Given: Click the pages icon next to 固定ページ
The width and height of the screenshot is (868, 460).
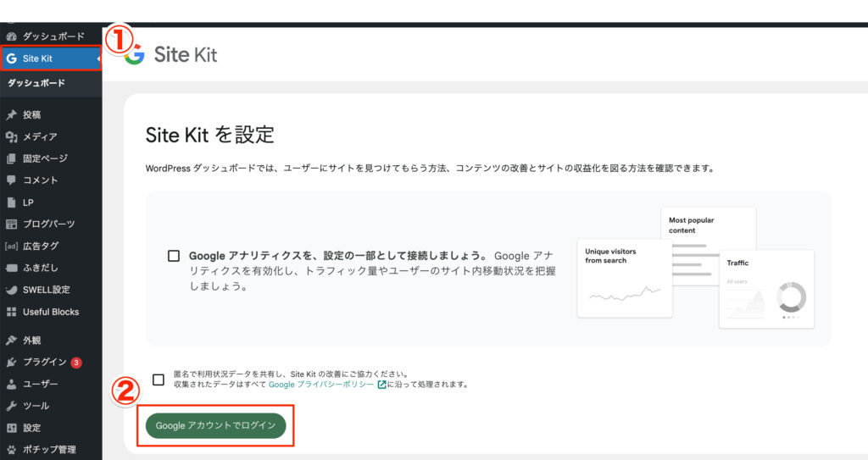Looking at the screenshot, I should click(11, 158).
